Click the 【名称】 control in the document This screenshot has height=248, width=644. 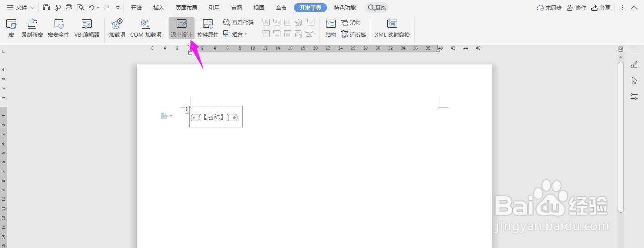pos(214,118)
